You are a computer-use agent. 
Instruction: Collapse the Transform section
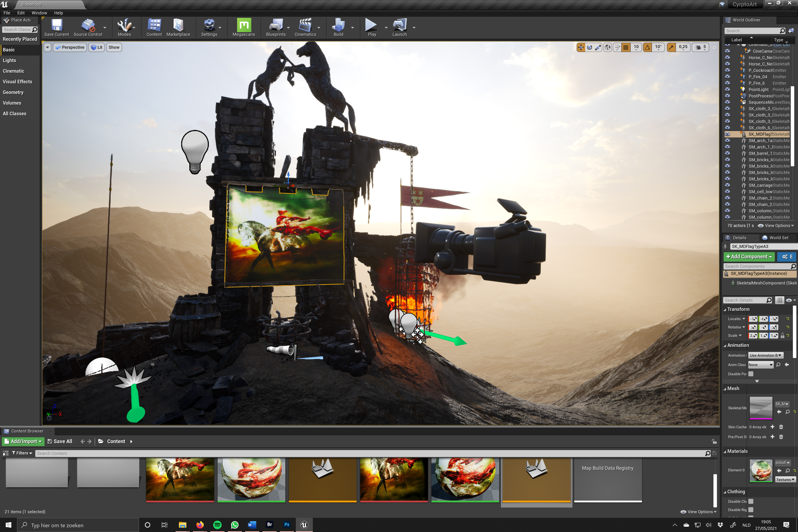click(725, 309)
